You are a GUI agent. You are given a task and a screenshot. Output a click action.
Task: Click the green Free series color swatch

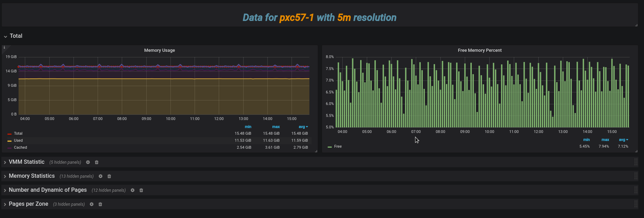coord(330,147)
